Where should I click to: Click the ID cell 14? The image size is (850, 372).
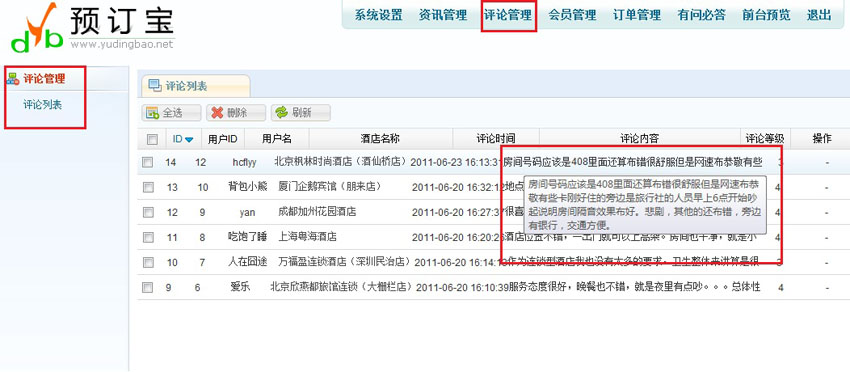click(x=171, y=162)
